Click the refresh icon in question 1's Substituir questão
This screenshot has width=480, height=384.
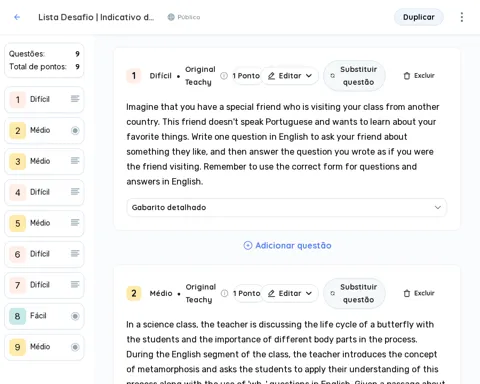(332, 76)
